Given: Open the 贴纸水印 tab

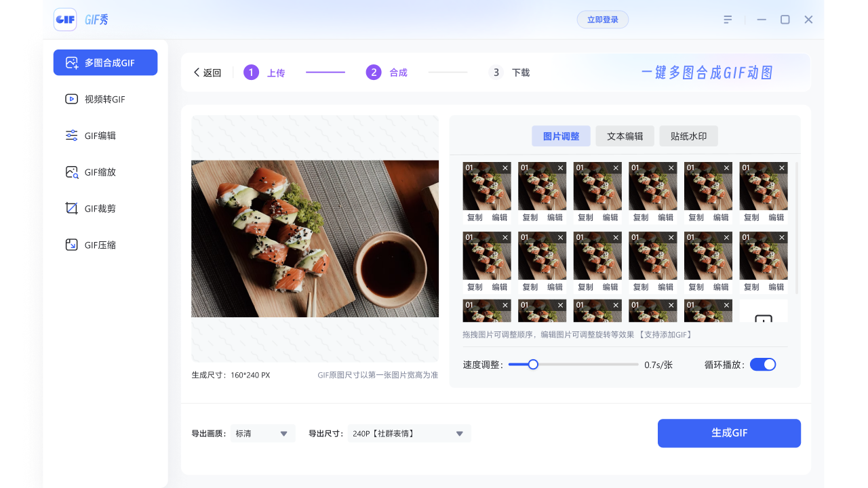Looking at the screenshot, I should point(688,136).
